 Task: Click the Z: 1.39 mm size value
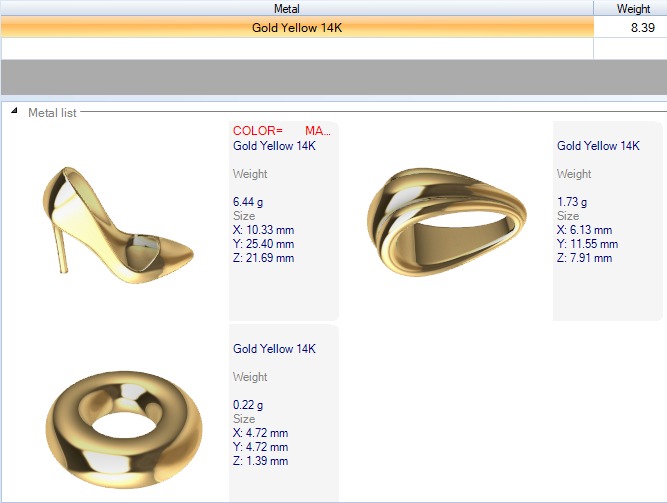click(x=260, y=461)
